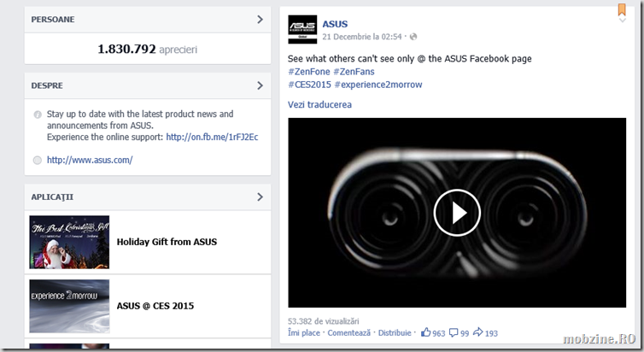Click the share arrow icon with 193
The image size is (644, 352).
click(x=478, y=331)
